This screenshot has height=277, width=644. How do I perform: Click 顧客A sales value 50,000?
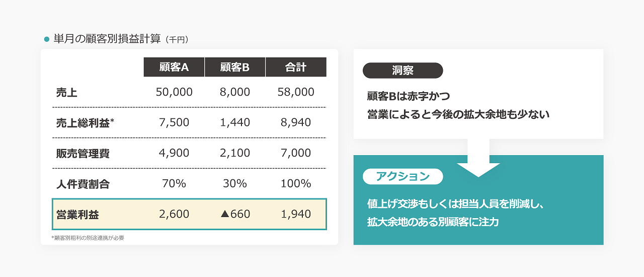[174, 92]
